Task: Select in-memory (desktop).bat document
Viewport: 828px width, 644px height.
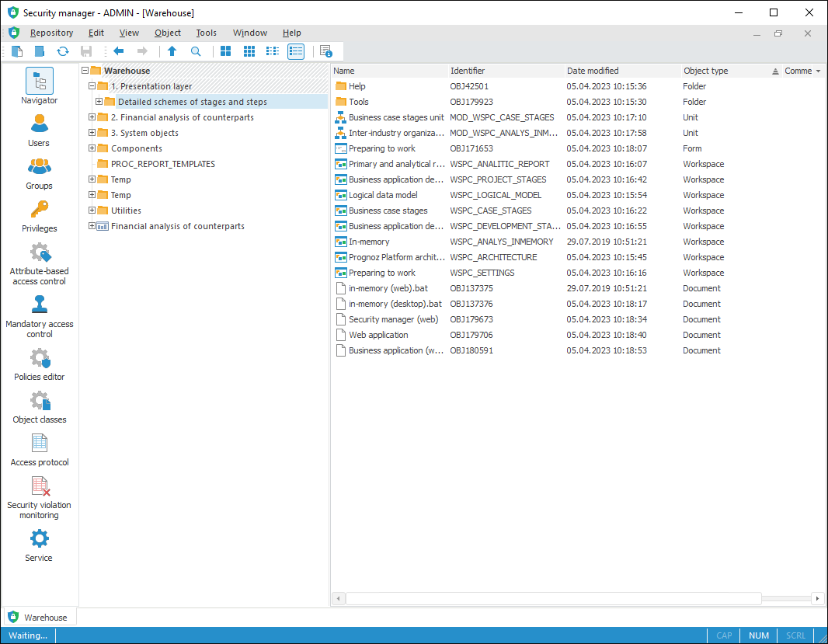Action: (576, 304)
